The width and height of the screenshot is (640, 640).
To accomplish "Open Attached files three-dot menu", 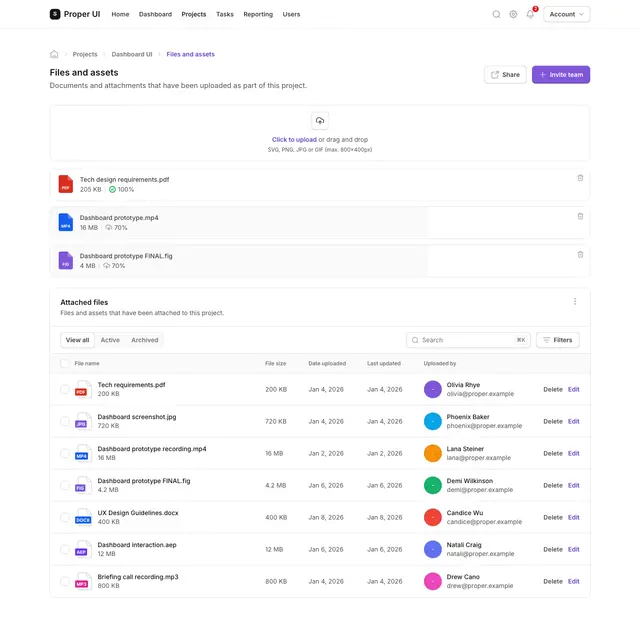I will tap(575, 302).
